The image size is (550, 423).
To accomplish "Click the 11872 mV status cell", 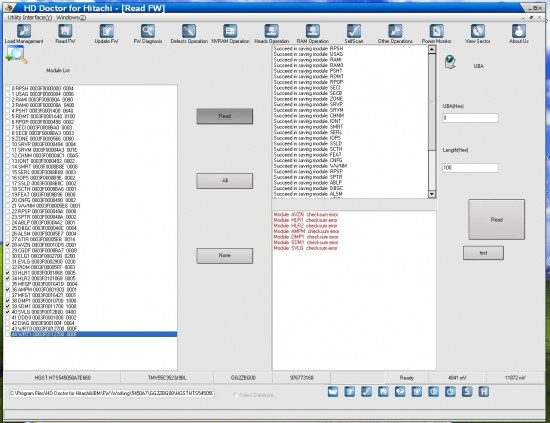I will point(515,378).
